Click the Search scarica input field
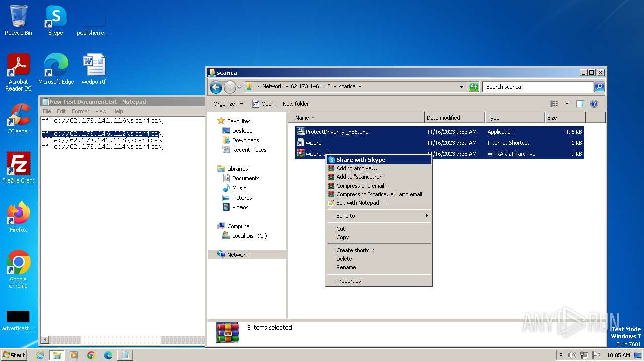This screenshot has height=362, width=644. click(538, 87)
